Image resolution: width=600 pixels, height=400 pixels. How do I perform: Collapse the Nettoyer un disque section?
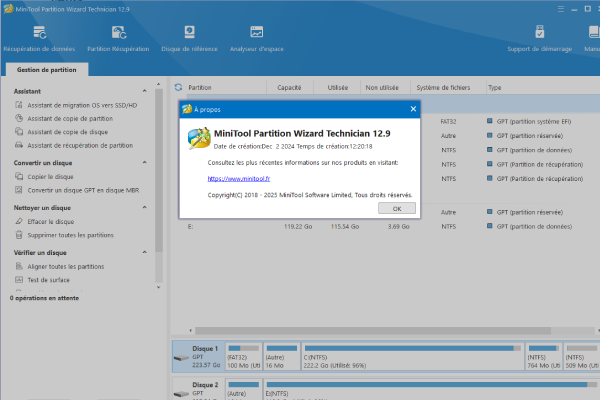145,207
